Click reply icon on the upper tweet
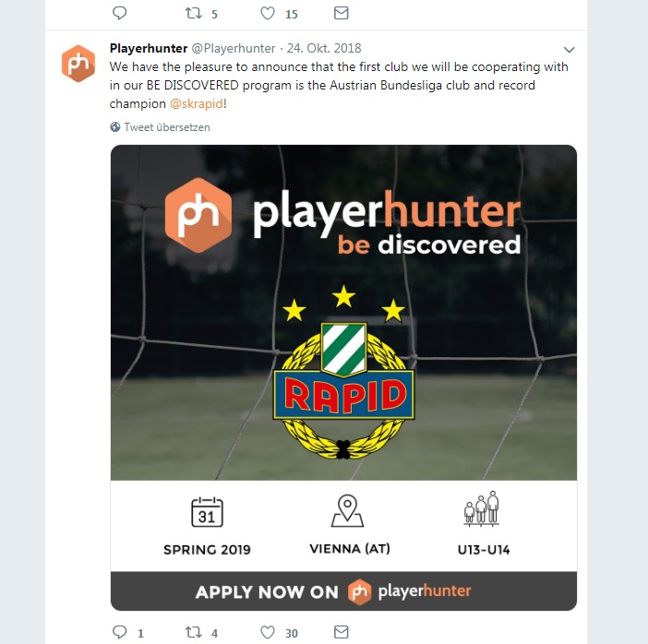Screen dimensions: 648x644 click(x=120, y=13)
